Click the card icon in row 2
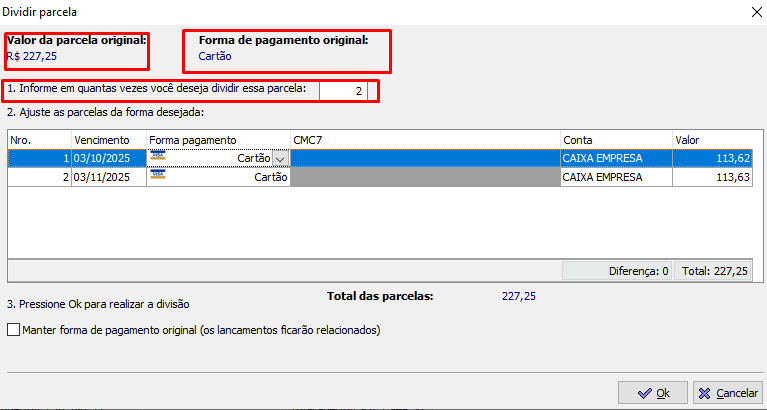The image size is (767, 410). [x=157, y=176]
